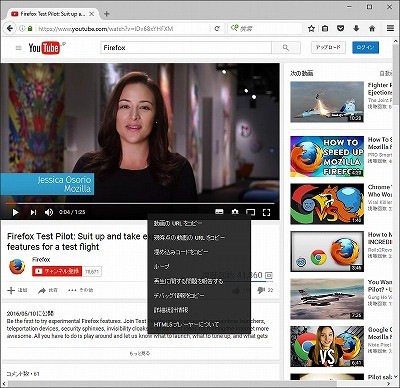400x388 pixels.
Task: Open the YouTube guide menu icon
Action: click(x=19, y=48)
